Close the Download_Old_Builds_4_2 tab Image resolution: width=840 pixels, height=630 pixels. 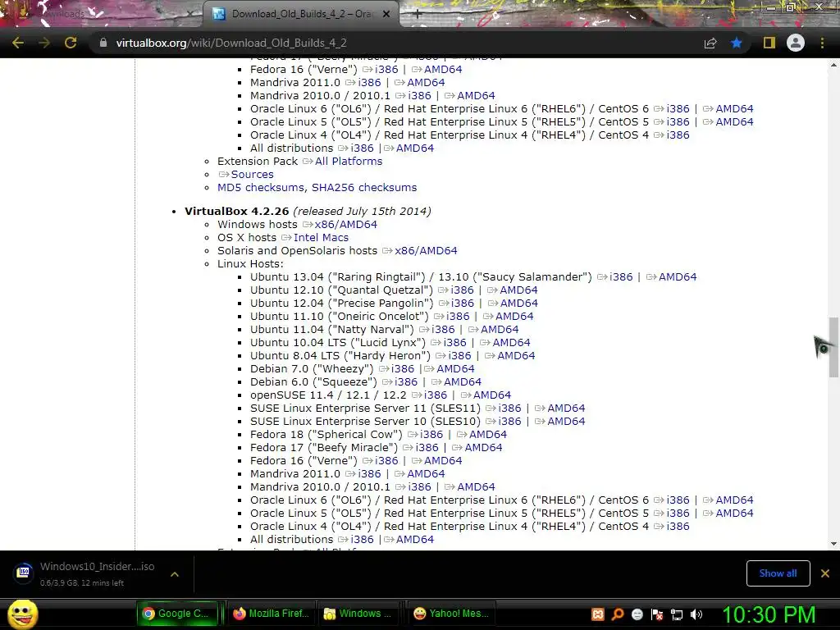(x=386, y=14)
